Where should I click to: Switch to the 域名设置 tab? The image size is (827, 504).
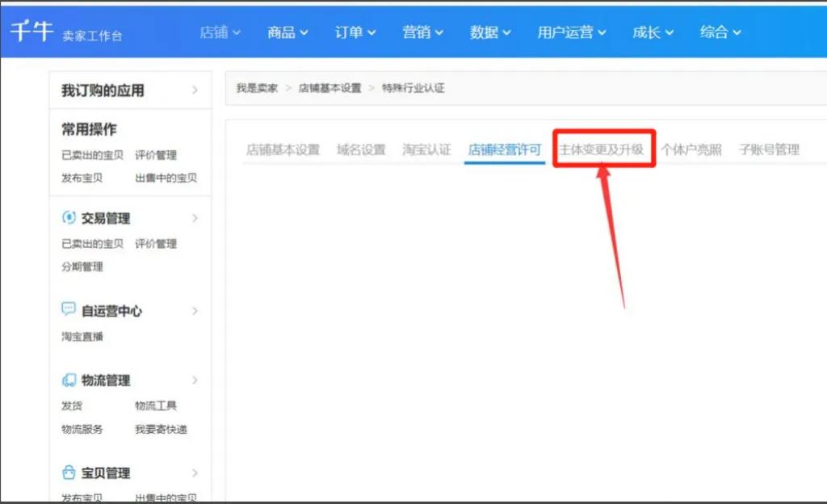pos(360,149)
